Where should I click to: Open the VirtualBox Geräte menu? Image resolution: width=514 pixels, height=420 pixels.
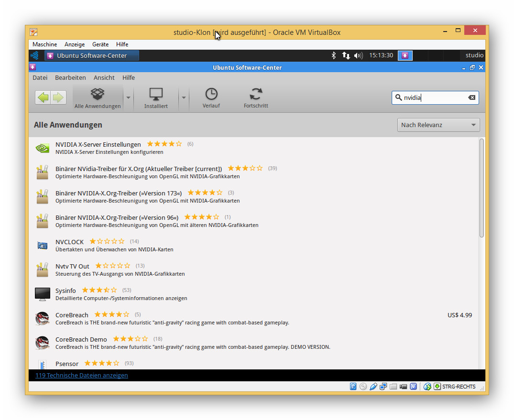tap(100, 44)
